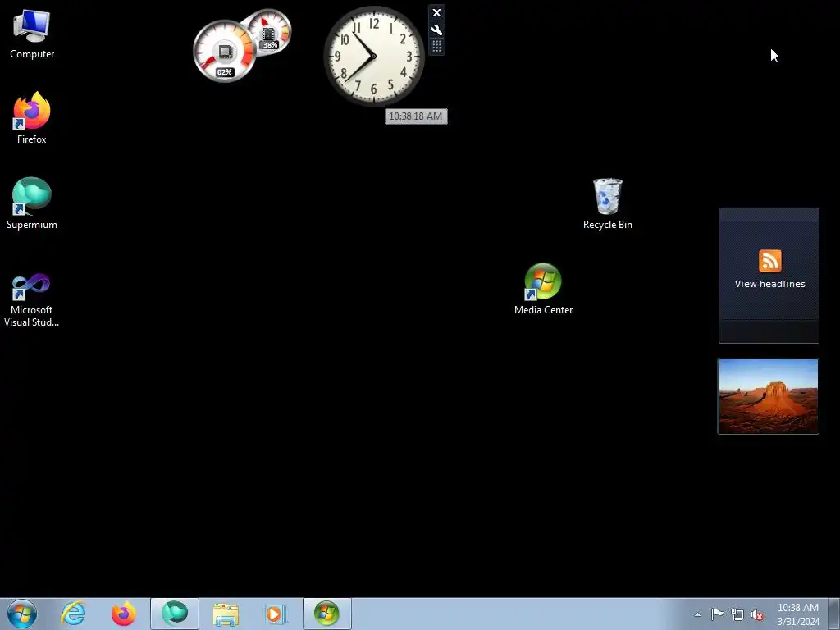Select the Firefox desktop shortcut
The image size is (840, 630).
click(x=32, y=118)
